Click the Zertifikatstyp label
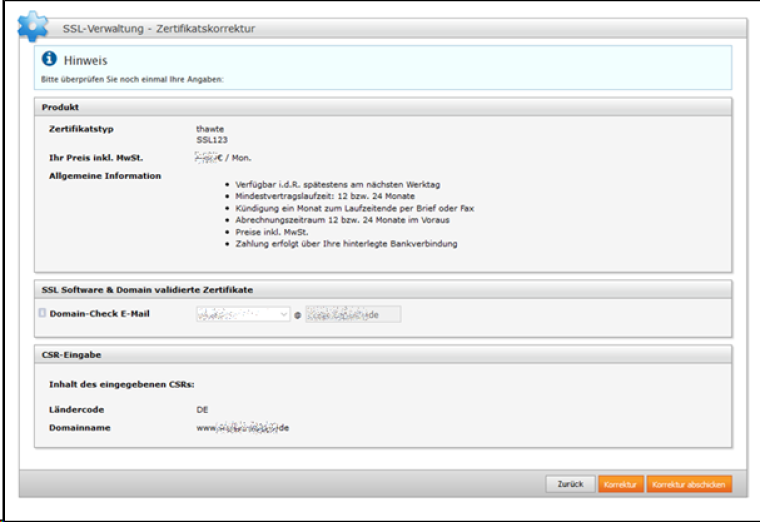The width and height of the screenshot is (760, 522). (81, 129)
